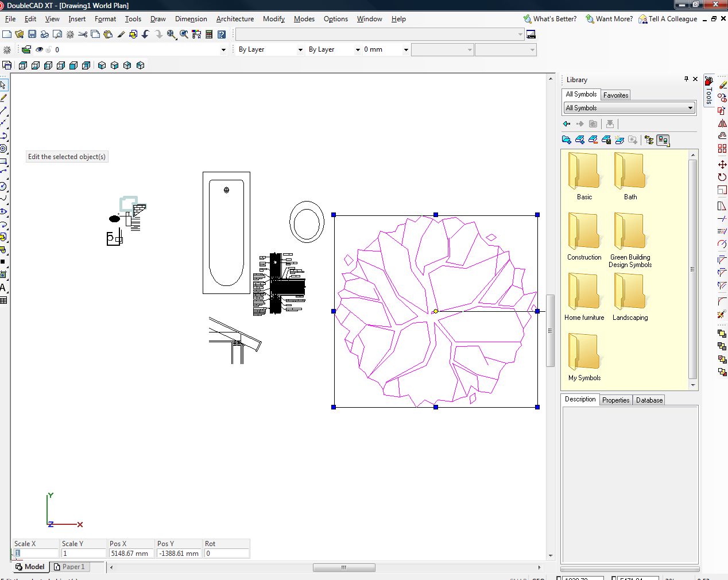Click the Copy icon in the toolbar
The image size is (728, 580).
pyautogui.click(x=95, y=34)
